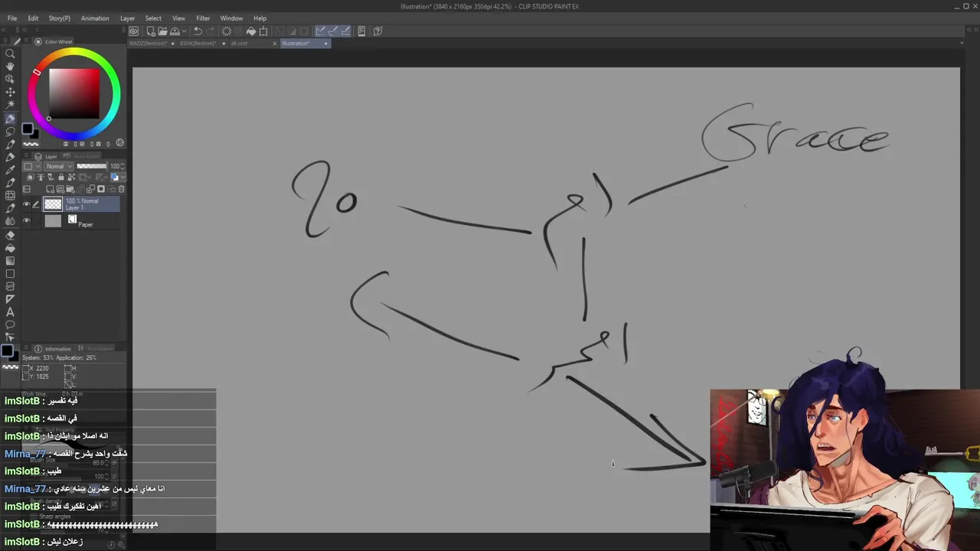The height and width of the screenshot is (551, 980).
Task: Toggle lock transparent pixels for layer
Action: (x=71, y=178)
